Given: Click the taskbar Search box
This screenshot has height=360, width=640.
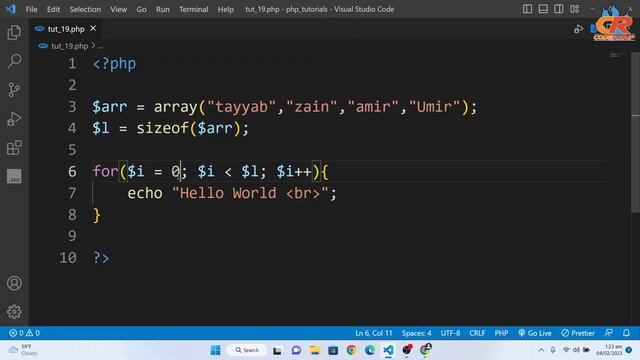Looking at the screenshot, I should click(x=247, y=350).
